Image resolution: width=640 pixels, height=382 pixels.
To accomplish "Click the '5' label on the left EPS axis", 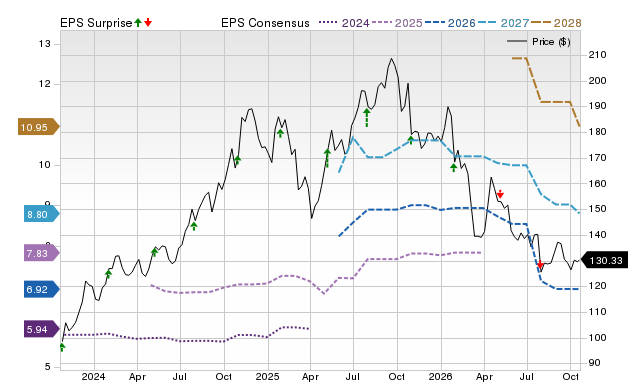I will (48, 366).
